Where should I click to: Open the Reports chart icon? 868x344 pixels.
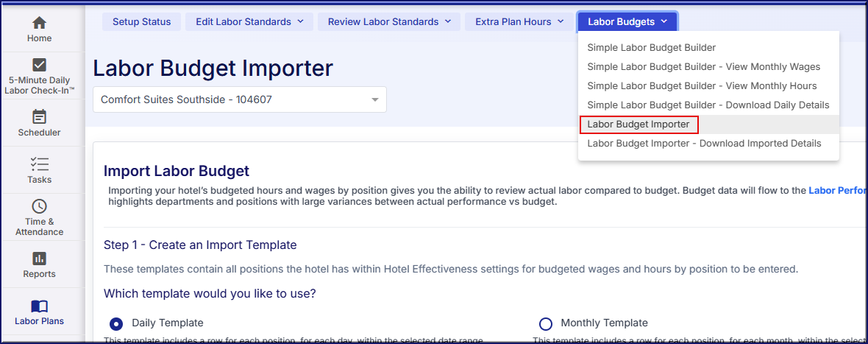40,259
